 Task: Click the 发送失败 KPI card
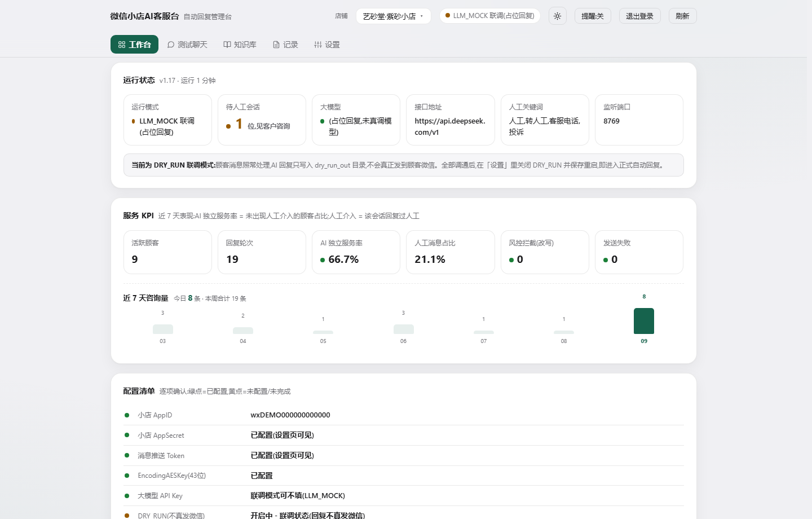coord(639,252)
